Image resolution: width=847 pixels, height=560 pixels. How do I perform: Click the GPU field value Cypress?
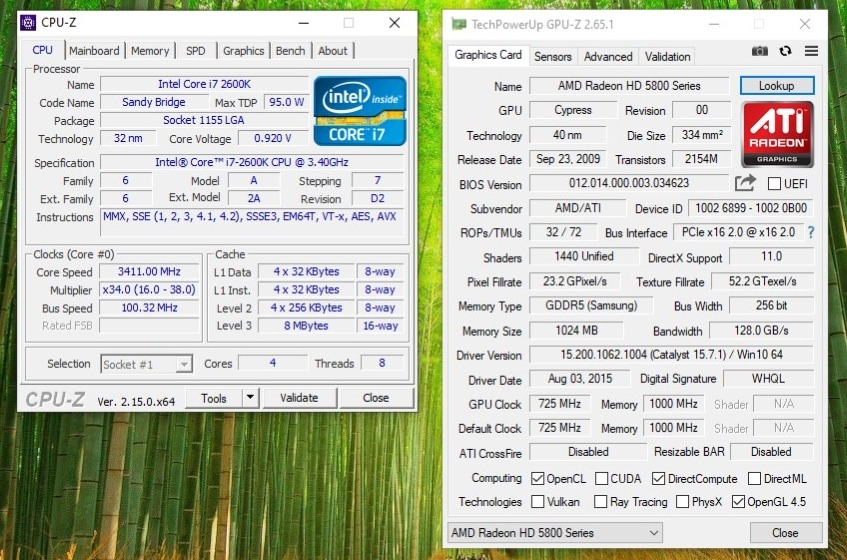click(573, 110)
